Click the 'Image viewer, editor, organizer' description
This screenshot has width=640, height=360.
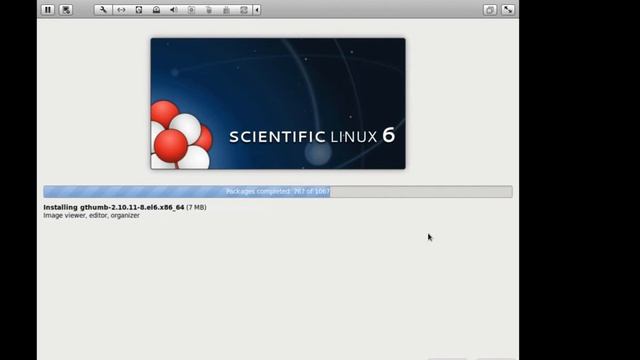pyautogui.click(x=91, y=216)
